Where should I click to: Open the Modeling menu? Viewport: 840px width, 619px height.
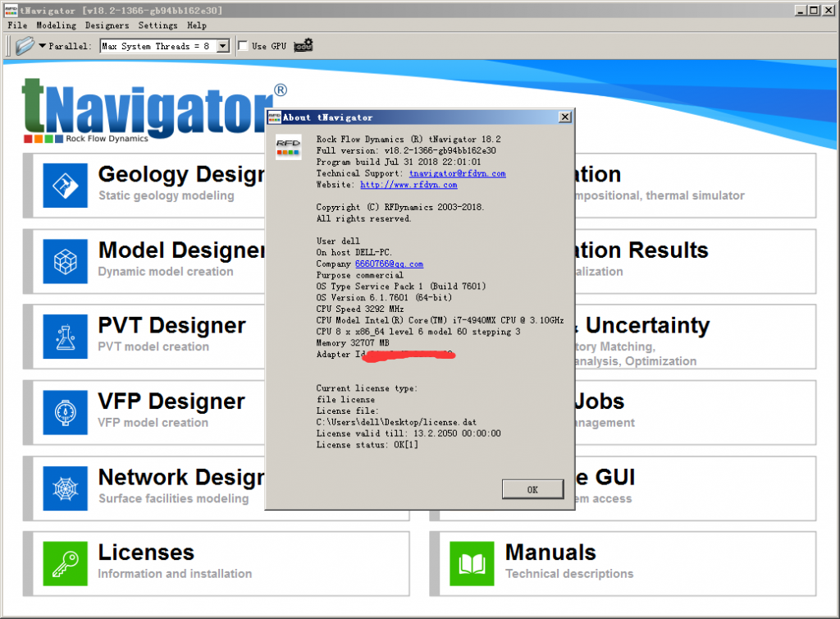(57, 25)
